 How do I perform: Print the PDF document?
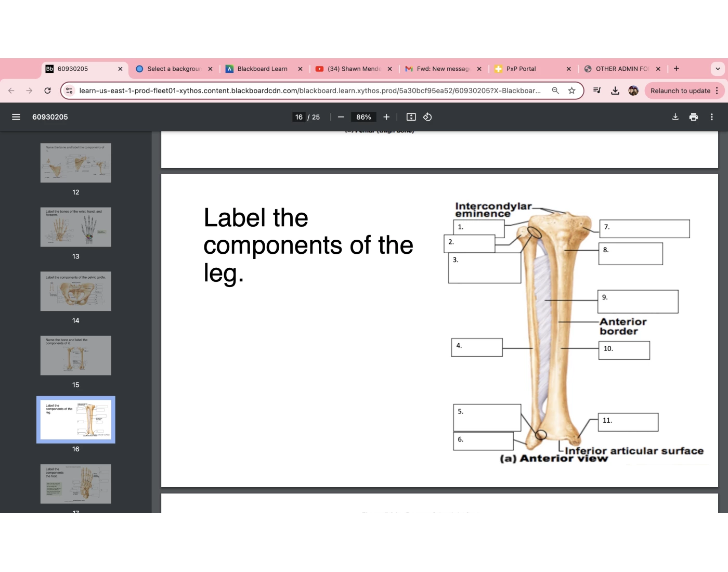click(x=694, y=117)
